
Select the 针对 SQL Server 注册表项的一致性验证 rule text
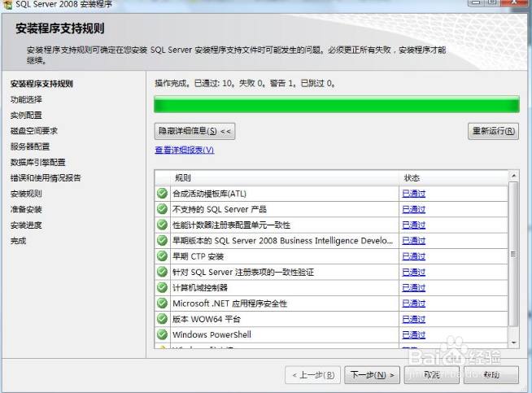point(243,272)
